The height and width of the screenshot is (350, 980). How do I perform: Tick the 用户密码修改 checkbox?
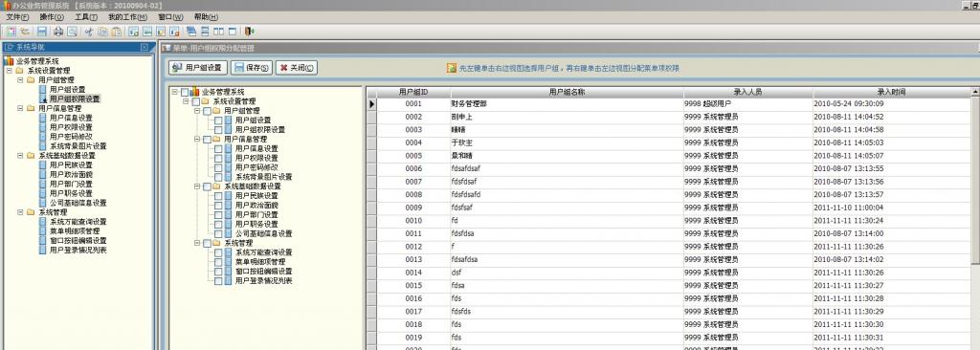point(218,167)
